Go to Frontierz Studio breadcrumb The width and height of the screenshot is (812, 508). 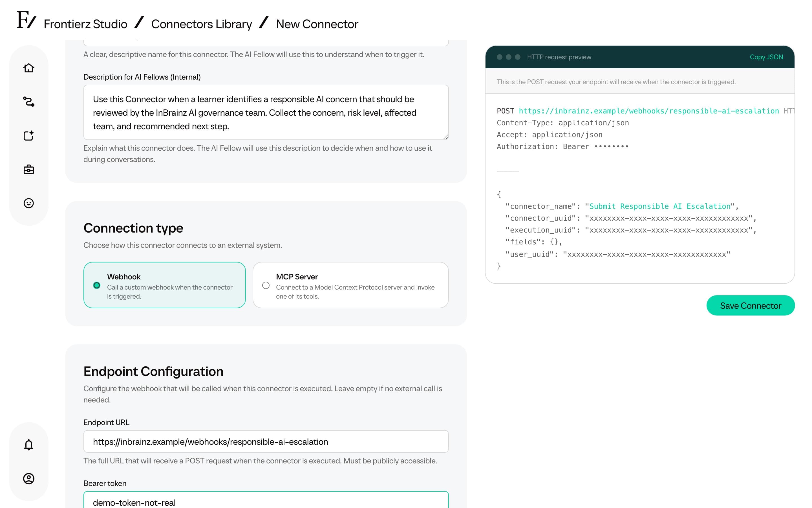tap(85, 24)
